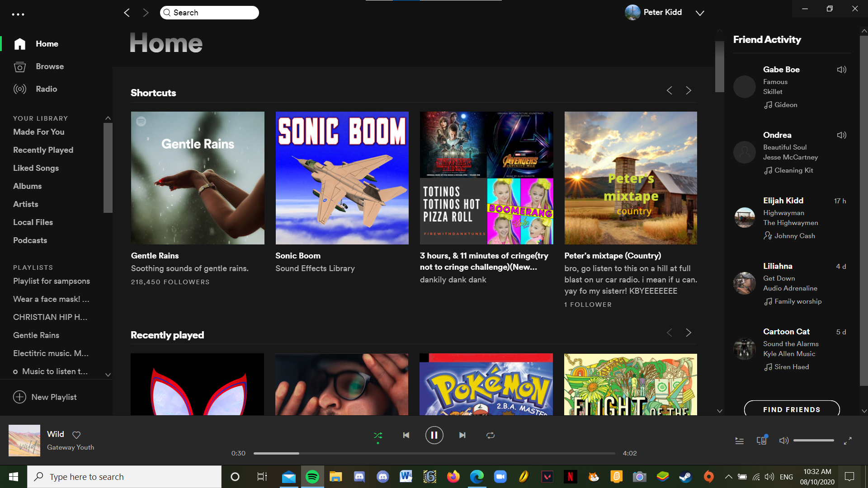Pause the current song
This screenshot has width=868, height=488.
[434, 435]
